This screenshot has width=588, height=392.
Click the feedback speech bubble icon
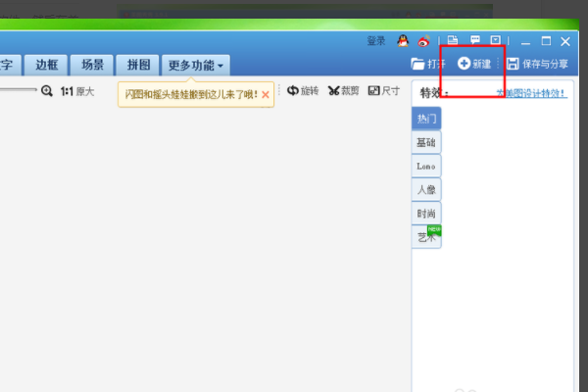coord(474,41)
